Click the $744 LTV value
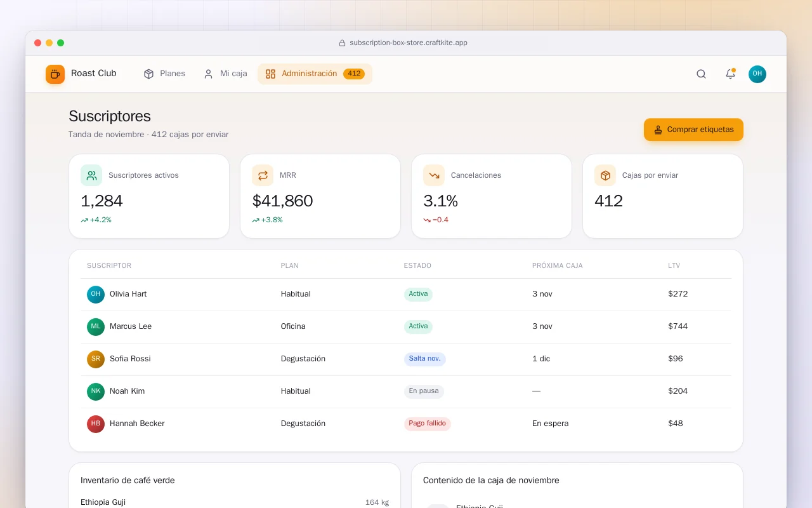The image size is (812, 508). click(x=678, y=326)
